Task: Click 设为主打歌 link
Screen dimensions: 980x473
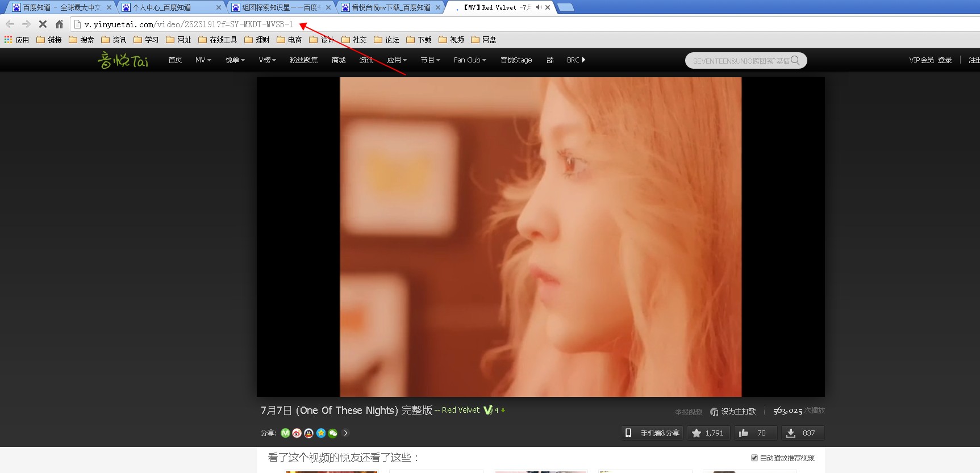Action: pyautogui.click(x=733, y=412)
